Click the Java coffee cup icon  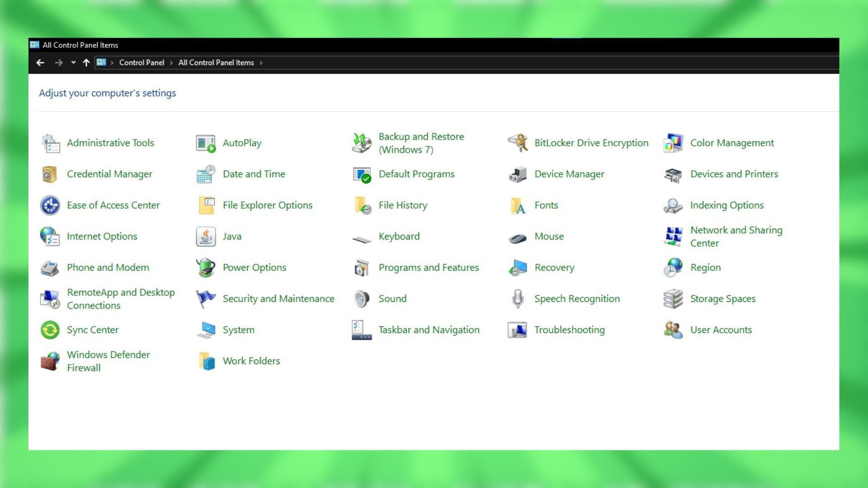tap(206, 236)
